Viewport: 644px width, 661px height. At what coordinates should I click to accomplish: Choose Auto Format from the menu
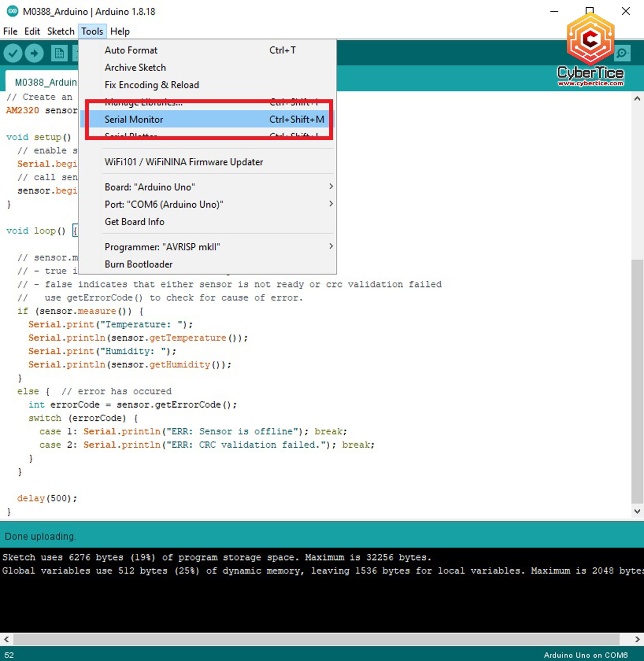pyautogui.click(x=131, y=50)
